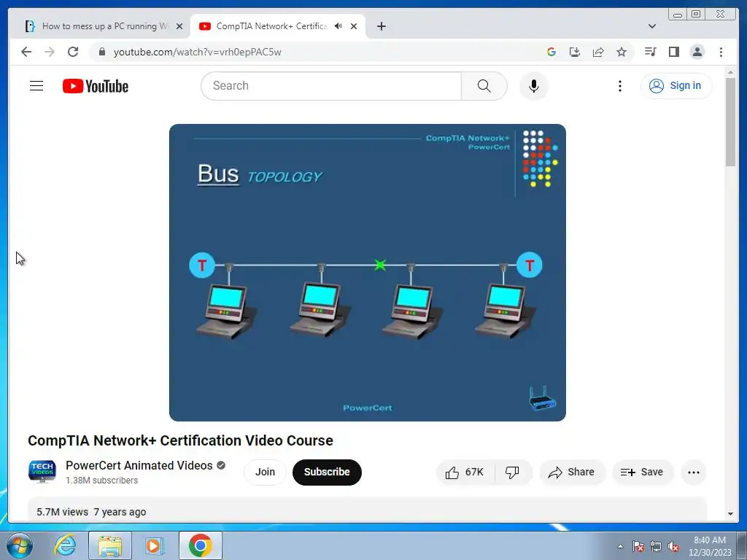747x560 pixels.
Task: Expand description at 5.7M views
Action: click(367, 510)
